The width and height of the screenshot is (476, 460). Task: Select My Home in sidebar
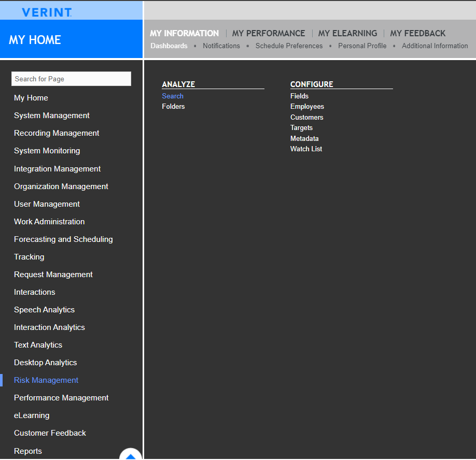(31, 97)
